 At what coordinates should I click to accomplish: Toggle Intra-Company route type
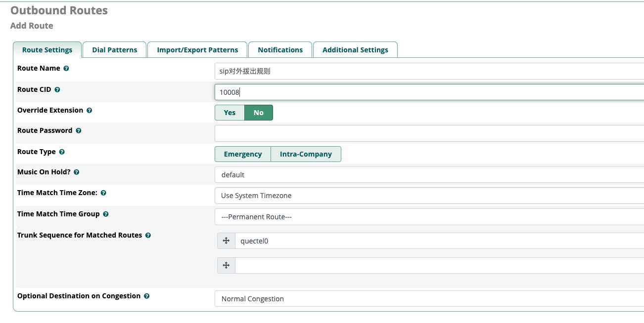tap(306, 154)
